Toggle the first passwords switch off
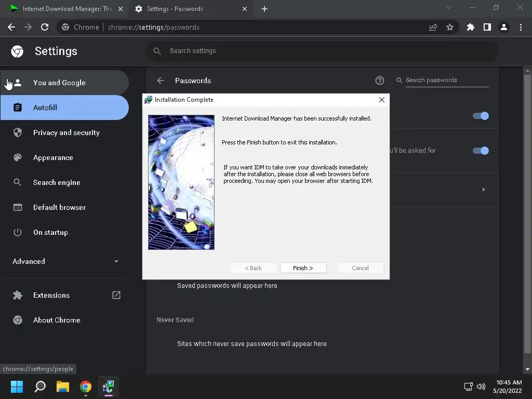This screenshot has width=532, height=399. click(x=481, y=116)
